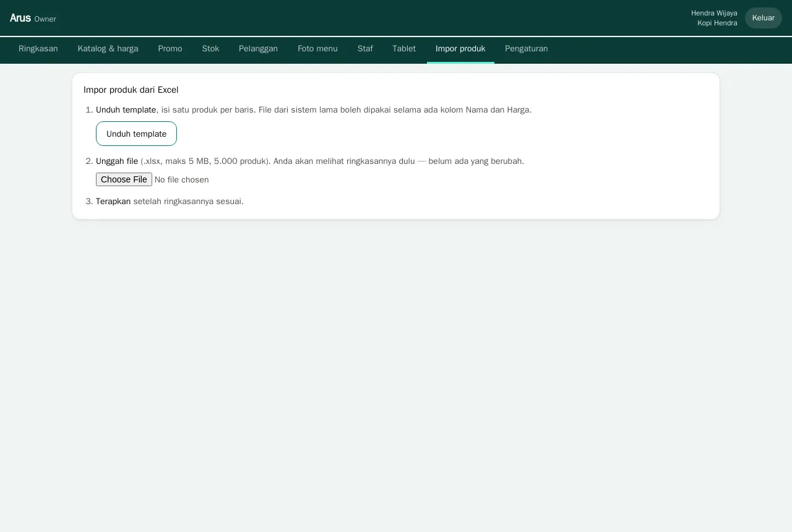Log out with the Keluar button
The width and height of the screenshot is (792, 532).
pyautogui.click(x=764, y=18)
